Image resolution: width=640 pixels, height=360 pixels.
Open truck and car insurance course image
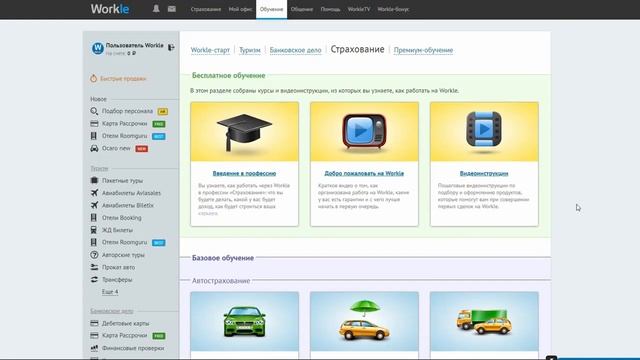click(x=484, y=321)
